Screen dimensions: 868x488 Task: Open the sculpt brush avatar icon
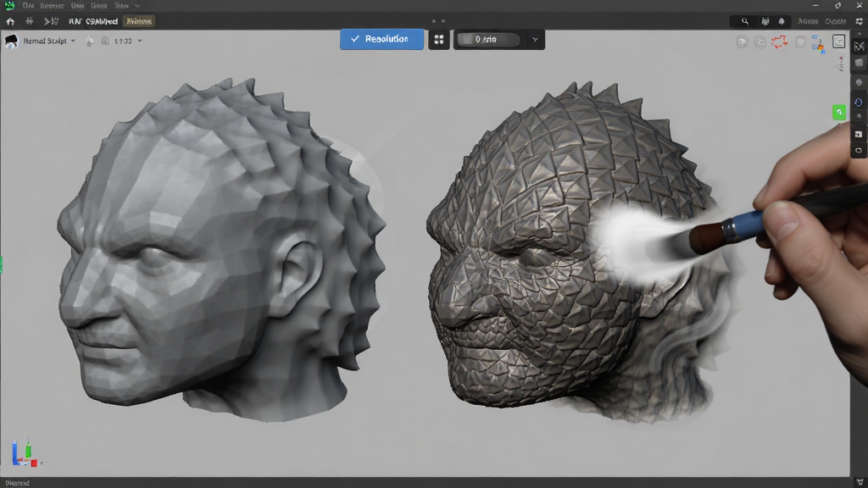tap(11, 41)
